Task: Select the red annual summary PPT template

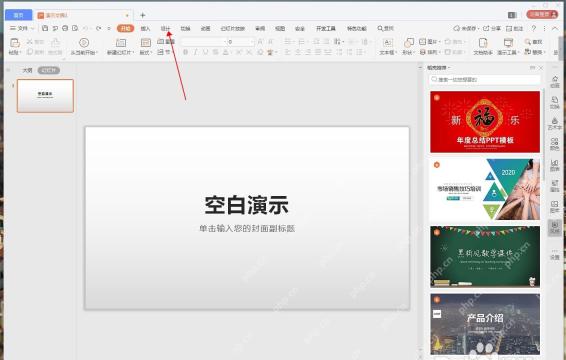Action: (485, 122)
